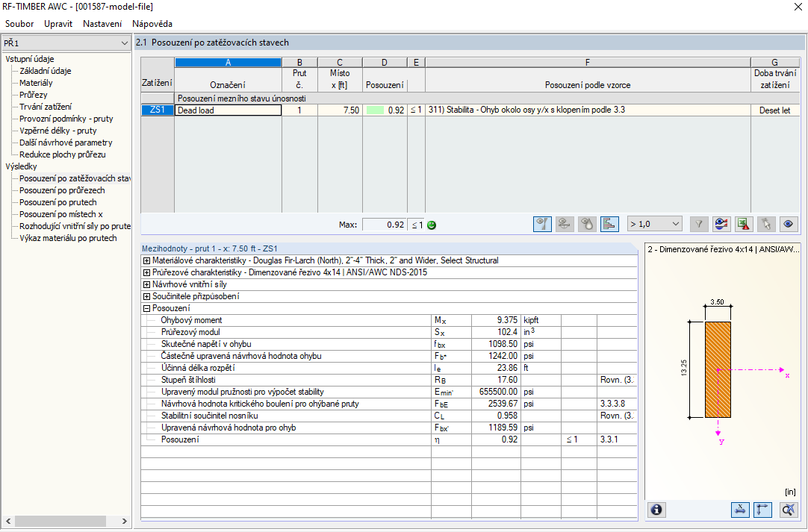Select column A header in table

point(229,63)
